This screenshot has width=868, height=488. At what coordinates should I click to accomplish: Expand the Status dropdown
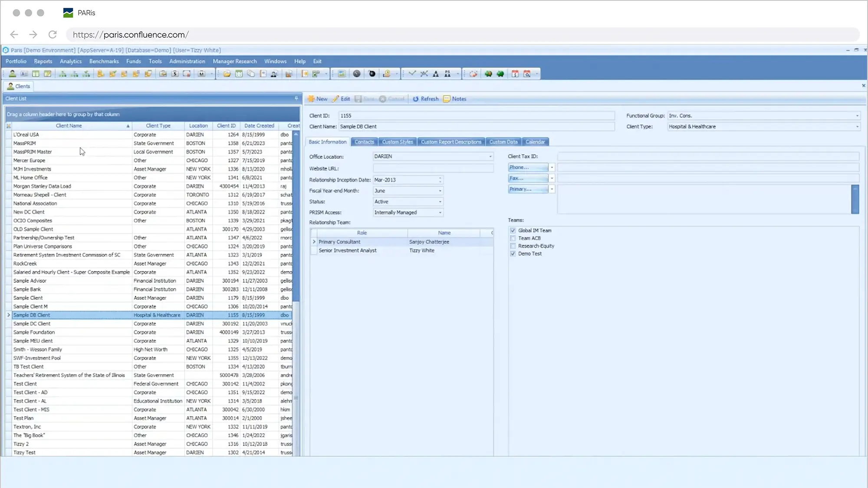[440, 202]
